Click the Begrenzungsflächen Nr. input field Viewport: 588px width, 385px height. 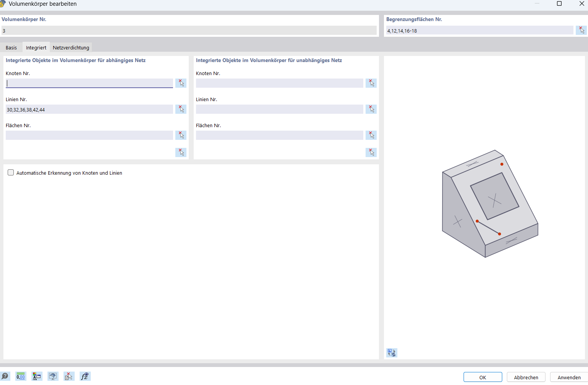tap(479, 31)
